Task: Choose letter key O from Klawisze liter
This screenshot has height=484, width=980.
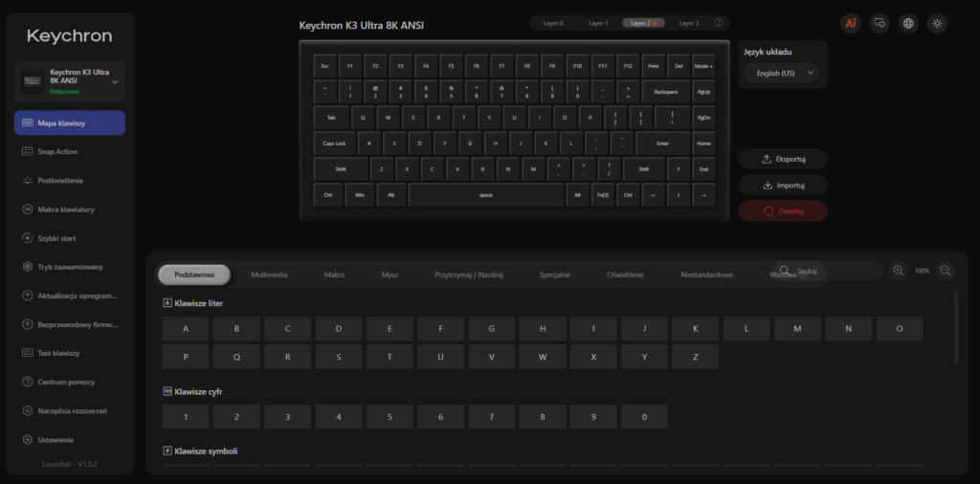Action: 900,328
